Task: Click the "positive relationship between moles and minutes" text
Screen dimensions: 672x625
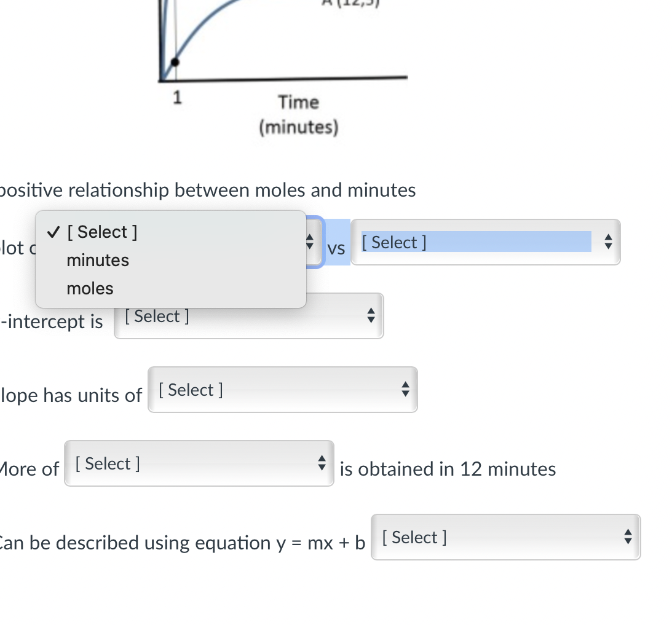Action: pyautogui.click(x=208, y=190)
